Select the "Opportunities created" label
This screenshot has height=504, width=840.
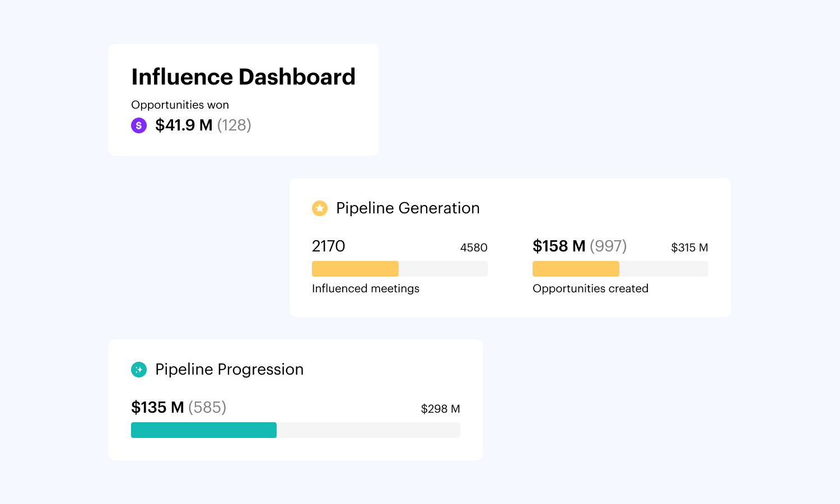click(x=590, y=288)
